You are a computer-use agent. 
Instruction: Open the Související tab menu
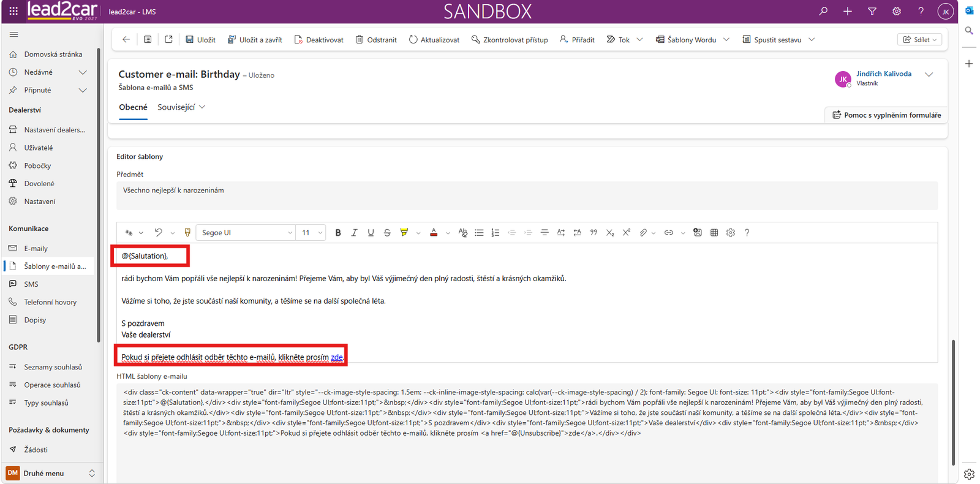(x=181, y=107)
